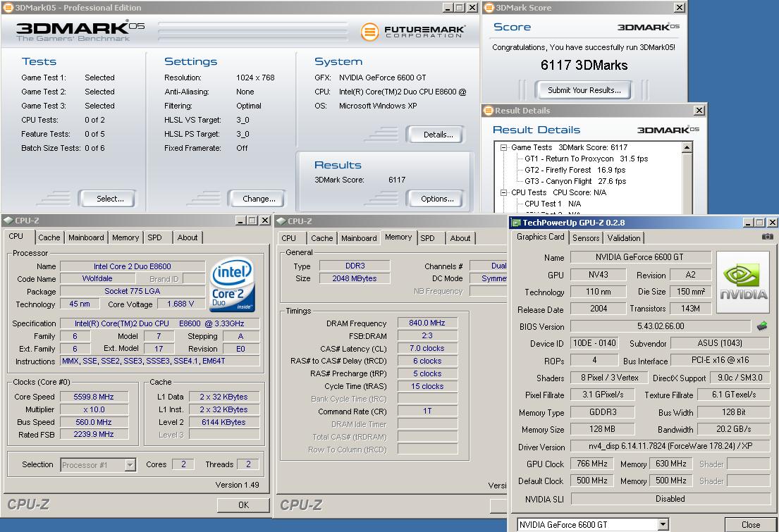The width and height of the screenshot is (779, 532).
Task: Select GT3 - Canyon Flight row
Action: (575, 181)
